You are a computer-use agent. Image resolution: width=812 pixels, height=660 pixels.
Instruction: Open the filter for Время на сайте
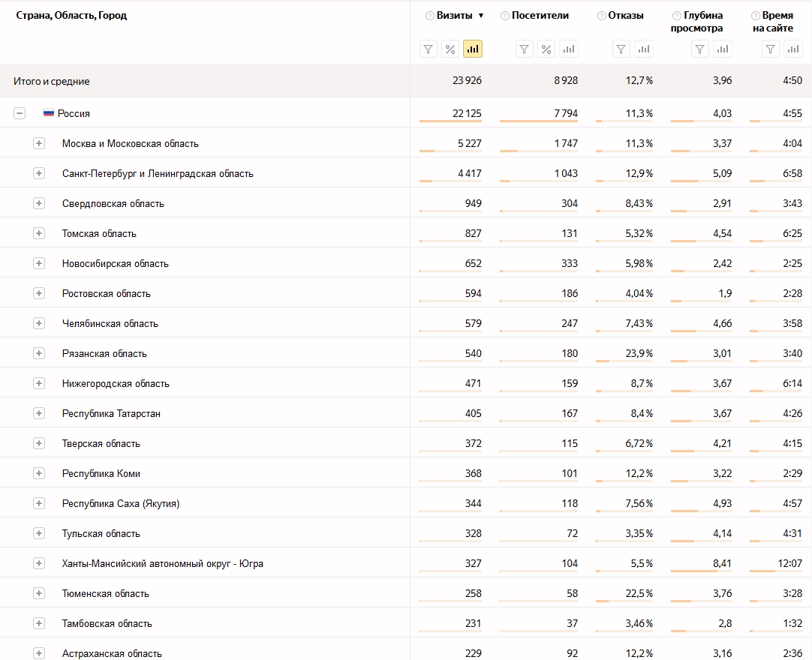770,49
